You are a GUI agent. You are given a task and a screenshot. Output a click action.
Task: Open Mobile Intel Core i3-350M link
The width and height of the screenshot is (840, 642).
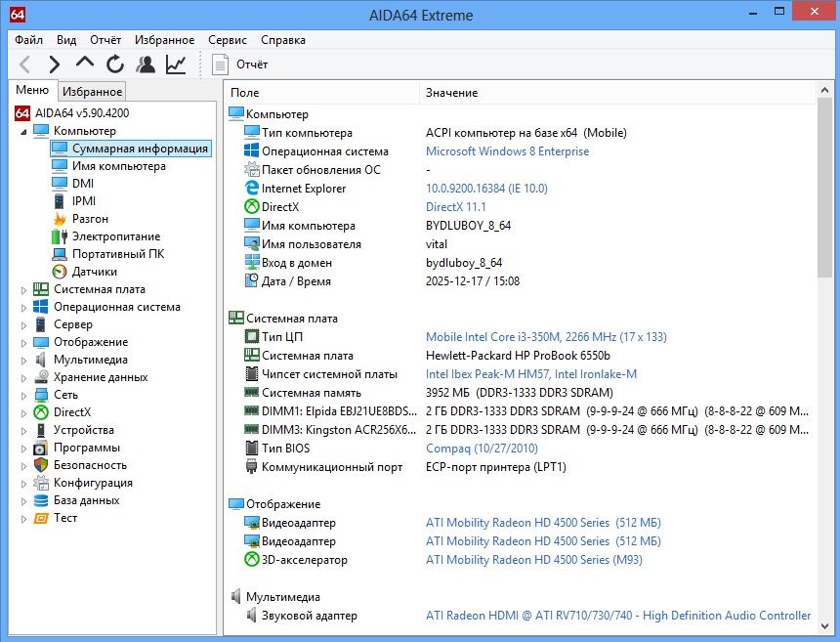pyautogui.click(x=546, y=336)
